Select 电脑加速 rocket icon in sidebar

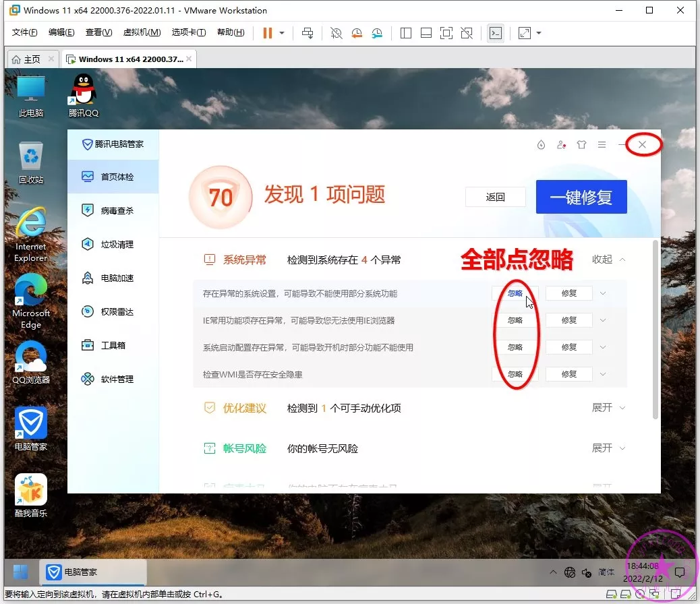pyautogui.click(x=88, y=278)
